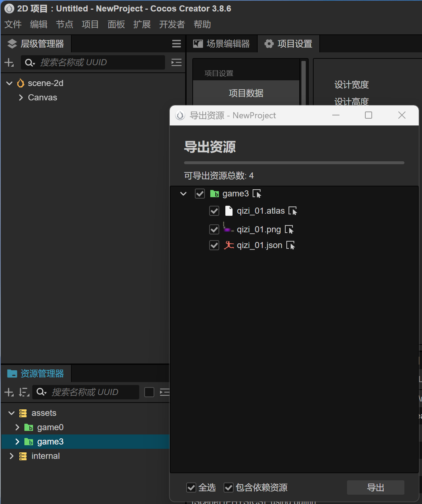This screenshot has height=504, width=422.
Task: Click the locate icon next to game3
Action: coord(257,194)
